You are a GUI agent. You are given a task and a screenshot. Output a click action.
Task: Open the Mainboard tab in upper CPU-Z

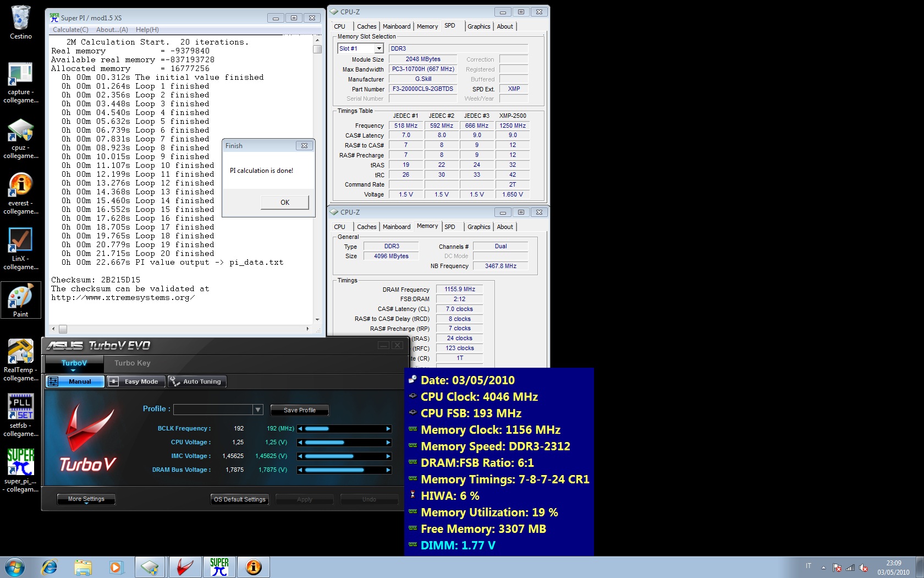click(397, 26)
